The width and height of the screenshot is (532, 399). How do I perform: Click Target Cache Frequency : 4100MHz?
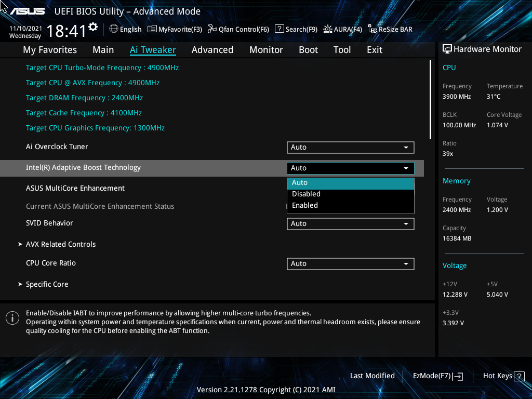(84, 113)
